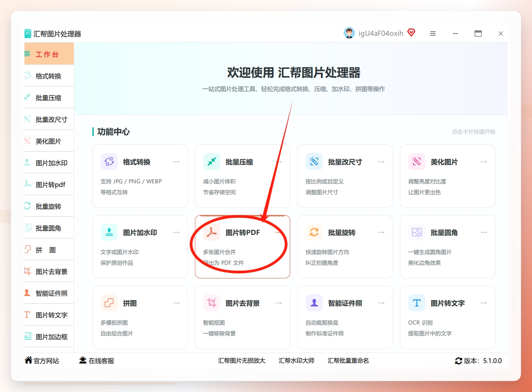The image size is (532, 392).
Task: Click the sidebar 图片加边框 picture icon
Action: [x=28, y=336]
